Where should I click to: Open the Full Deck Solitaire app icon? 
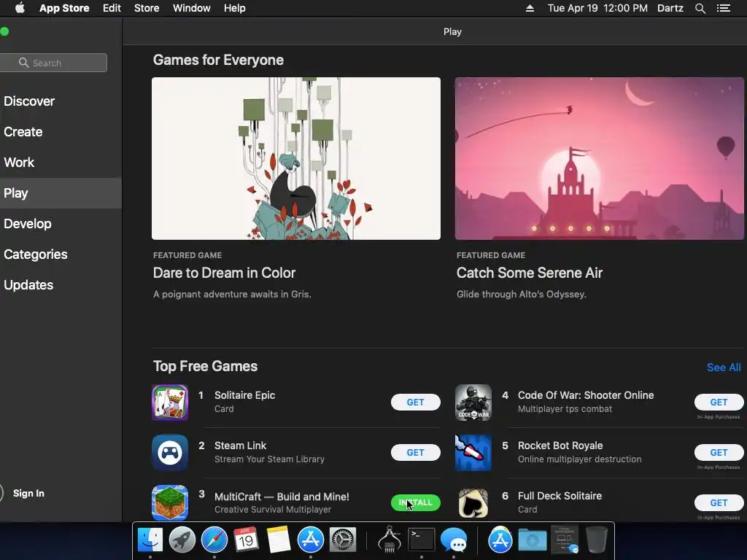pyautogui.click(x=473, y=503)
